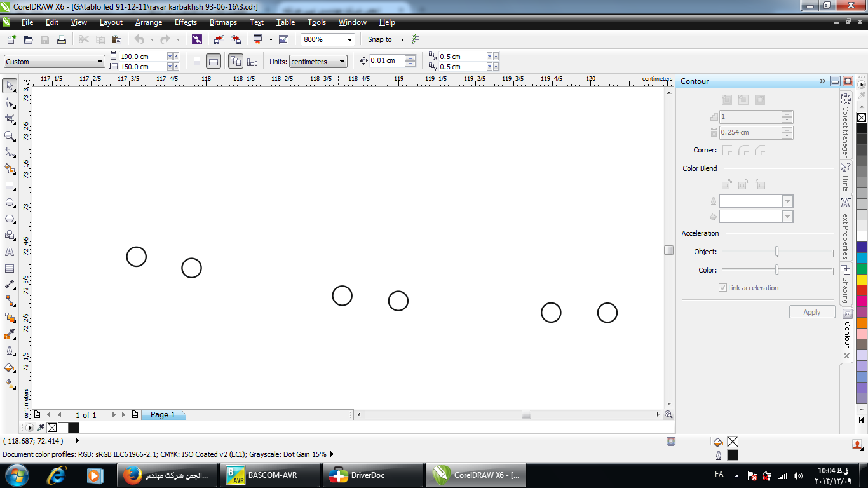Click the Import icon in toolbar
The height and width of the screenshot is (488, 868).
(219, 39)
